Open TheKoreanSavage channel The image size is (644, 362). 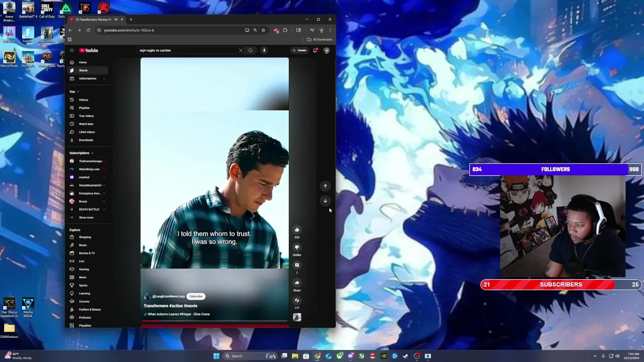(x=88, y=161)
